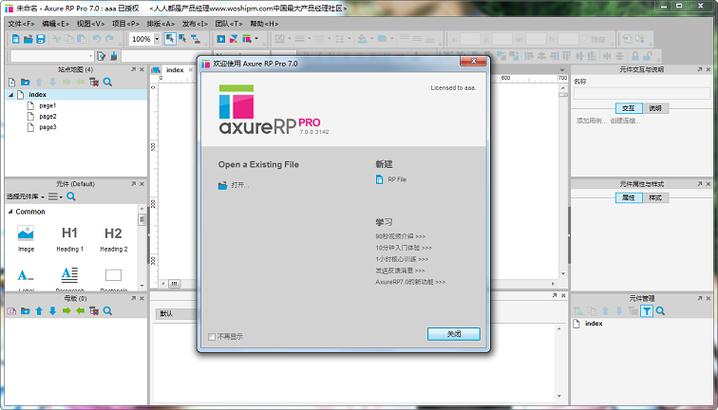Select the Paragraph widget icon
Screen dimensions: 718x410
(x=70, y=274)
